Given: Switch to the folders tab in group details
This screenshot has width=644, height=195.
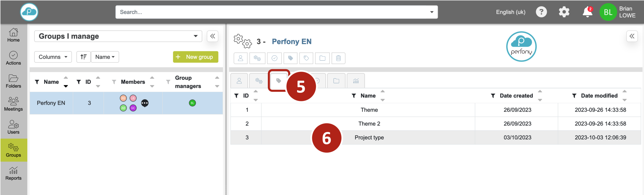Looking at the screenshot, I should [336, 81].
